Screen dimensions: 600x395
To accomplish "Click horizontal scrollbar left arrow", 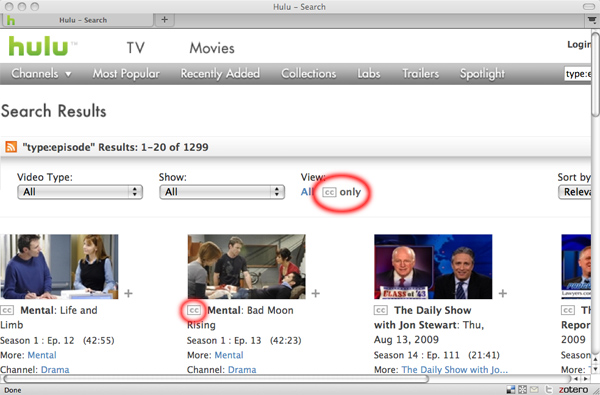I will [x=576, y=379].
